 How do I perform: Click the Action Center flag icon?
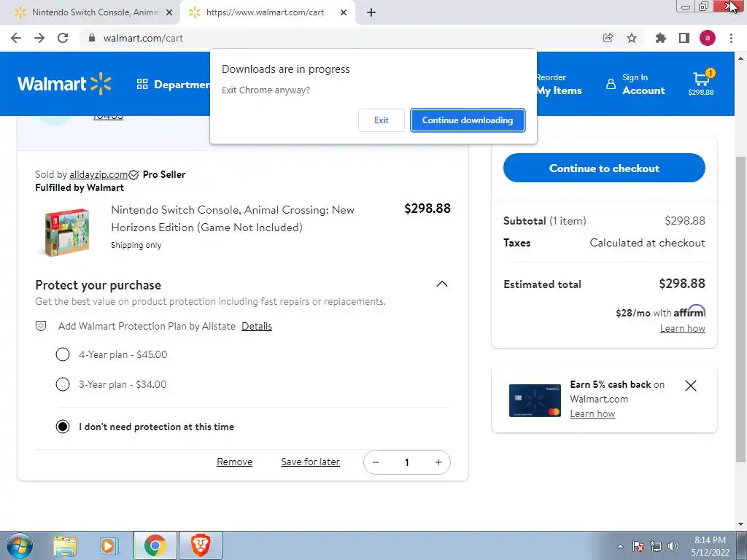[638, 546]
